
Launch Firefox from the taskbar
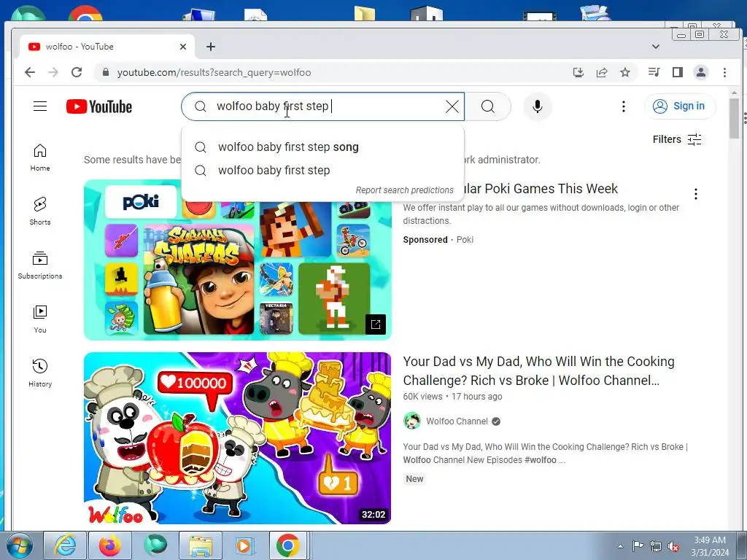point(110,545)
